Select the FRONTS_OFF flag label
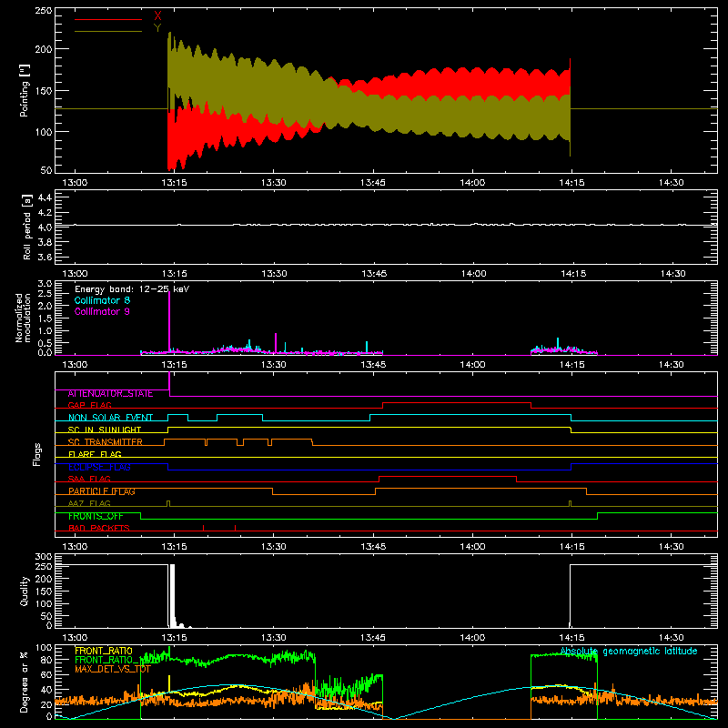 tap(96, 516)
